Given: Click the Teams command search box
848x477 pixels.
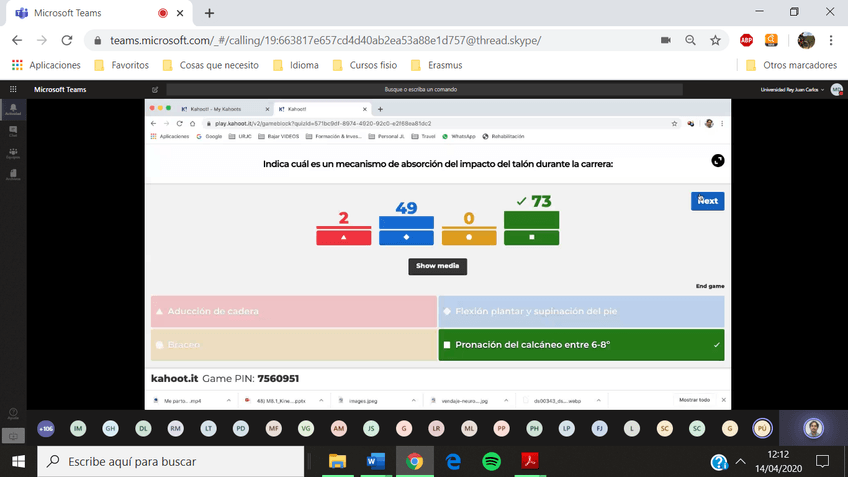Looking at the screenshot, I should pyautogui.click(x=424, y=90).
